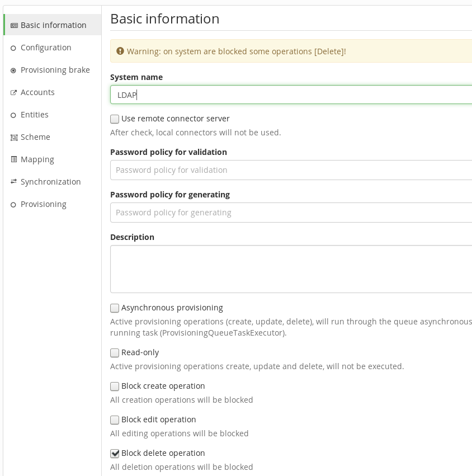This screenshot has width=472, height=476.
Task: Uncheck Block delete operation checkbox
Action: point(115,454)
